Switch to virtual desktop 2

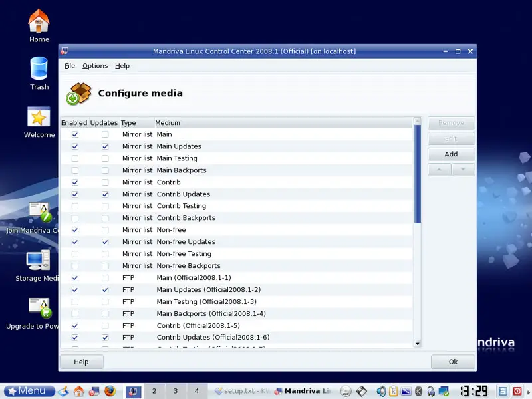click(x=154, y=391)
